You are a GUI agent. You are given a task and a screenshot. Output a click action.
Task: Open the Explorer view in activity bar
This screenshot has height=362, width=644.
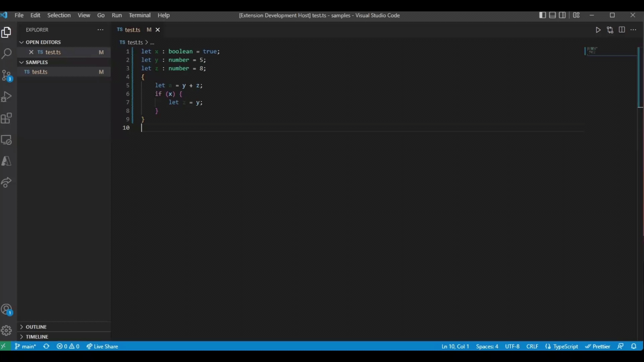(7, 33)
